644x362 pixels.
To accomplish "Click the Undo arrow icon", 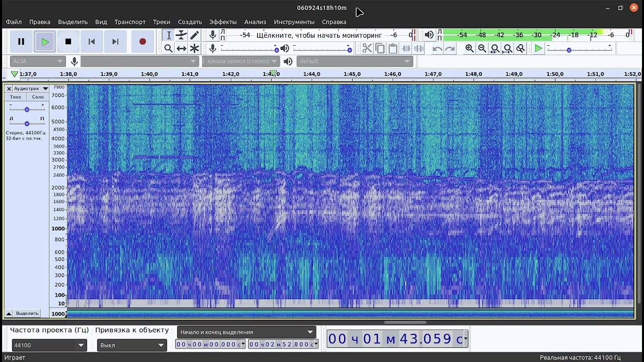I will click(x=437, y=48).
